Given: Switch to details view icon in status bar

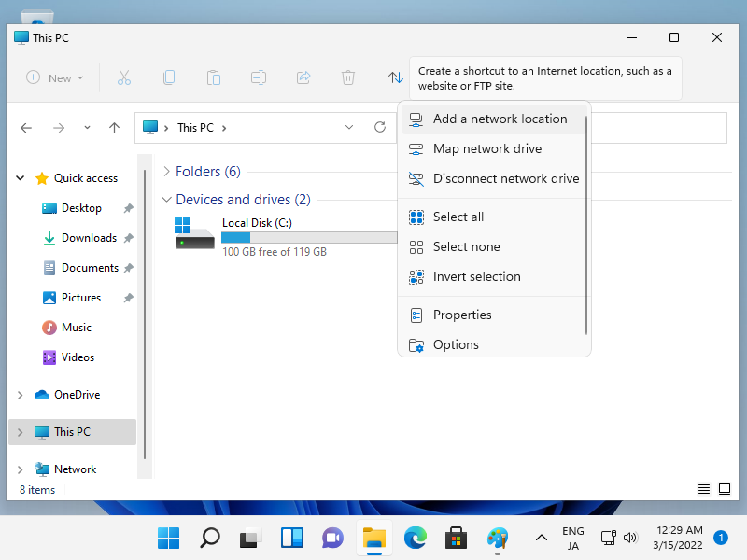Looking at the screenshot, I should point(703,489).
